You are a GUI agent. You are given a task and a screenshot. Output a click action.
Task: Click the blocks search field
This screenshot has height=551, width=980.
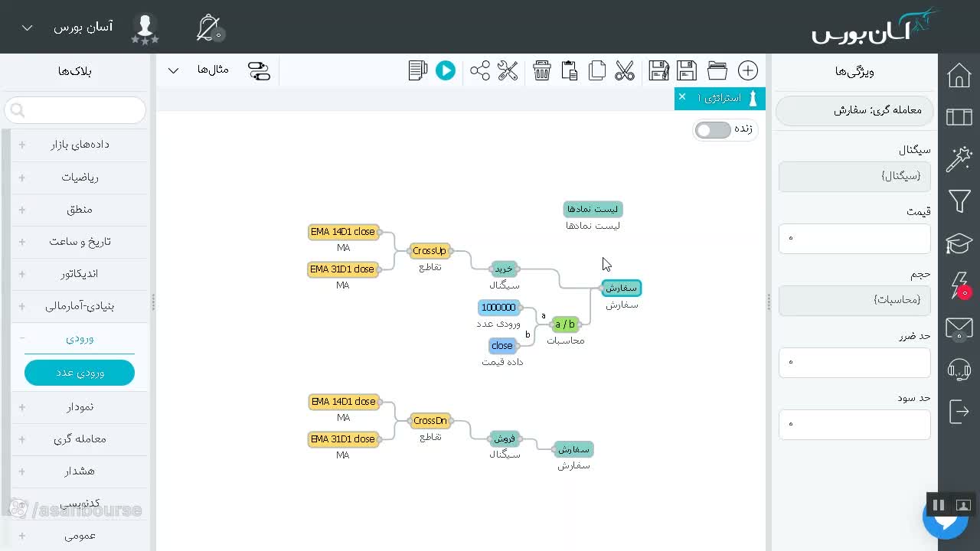click(x=75, y=110)
